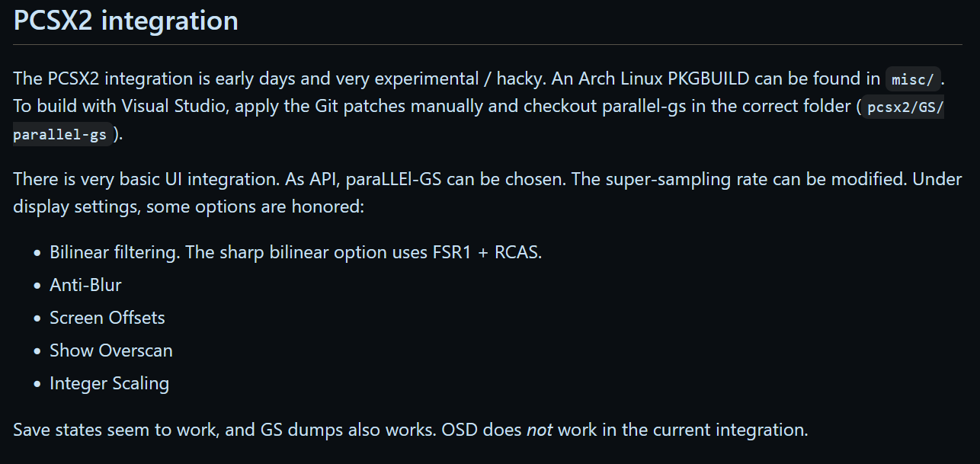Select the Anti-Blur list item
980x464 pixels.
[85, 285]
